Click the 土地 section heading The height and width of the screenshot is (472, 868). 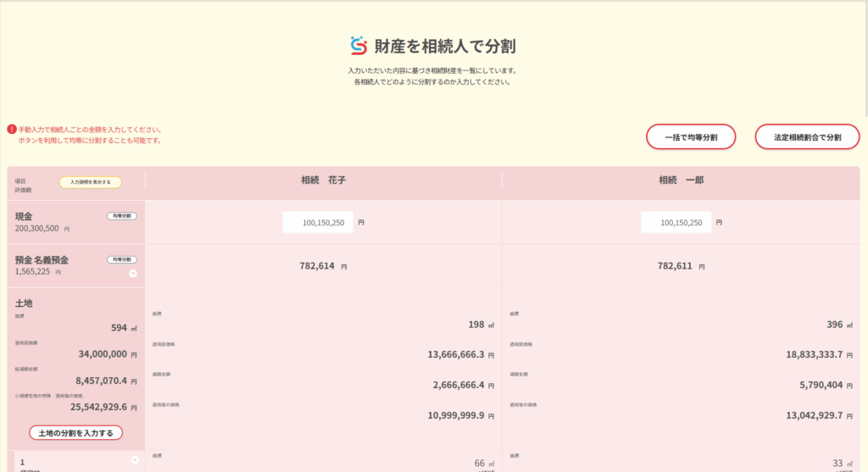point(24,303)
